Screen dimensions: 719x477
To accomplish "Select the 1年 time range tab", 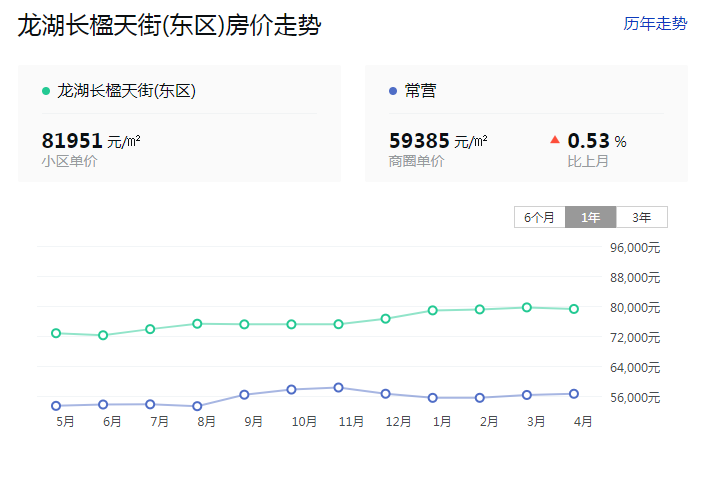I will 590,217.
